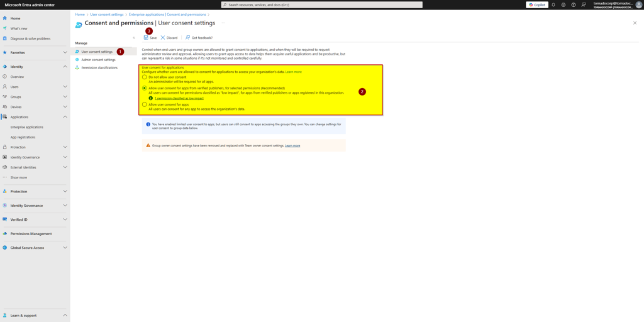Screen dimensions: 644x322
Task: Click the account avatar in top right
Action: pyautogui.click(x=639, y=4)
